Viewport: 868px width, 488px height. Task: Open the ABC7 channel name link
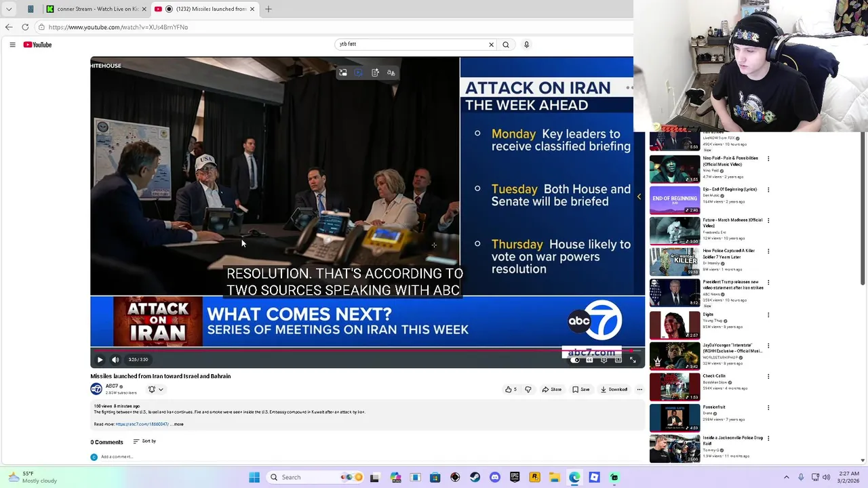111,386
